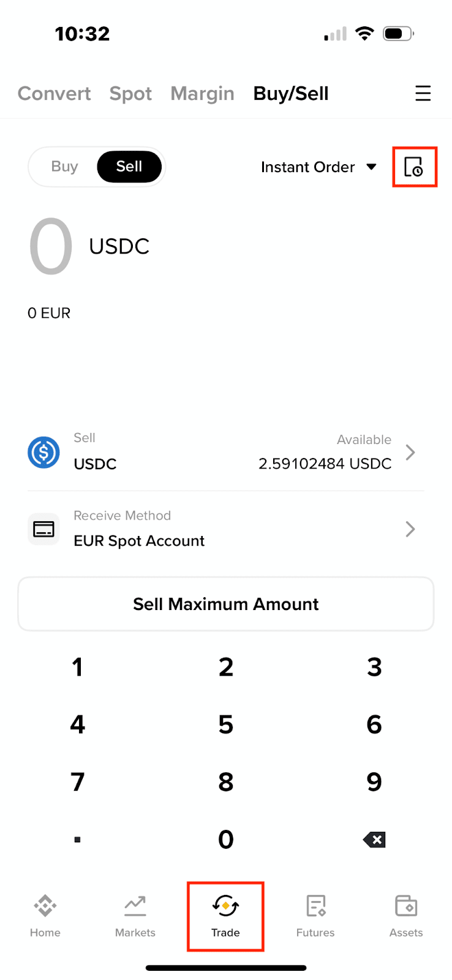
Task: Expand the Sell USDC asset chevron
Action: click(410, 453)
